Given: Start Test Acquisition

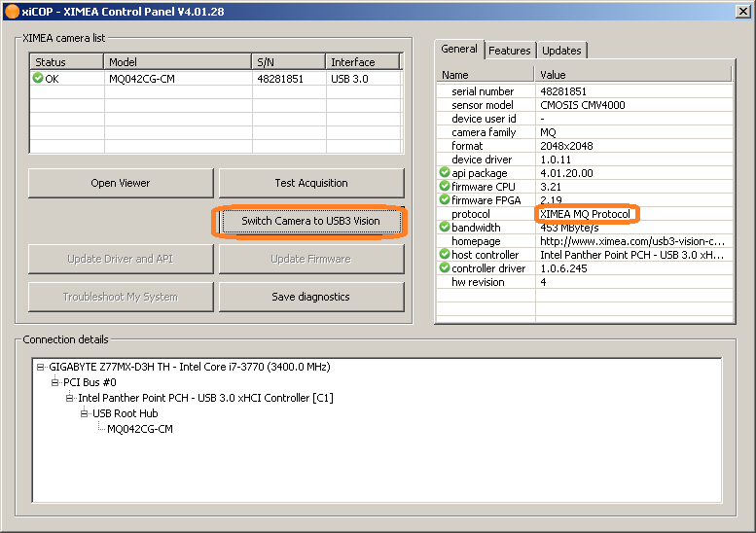Looking at the screenshot, I should 311,183.
